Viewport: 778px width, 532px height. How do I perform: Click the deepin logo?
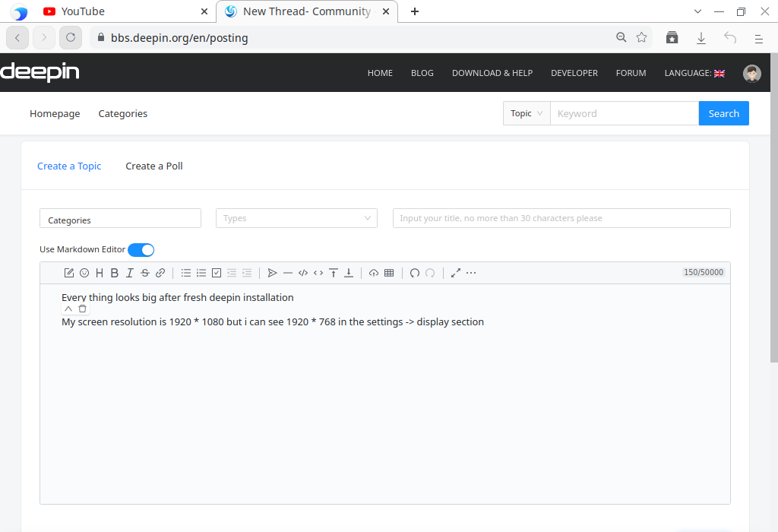40,72
